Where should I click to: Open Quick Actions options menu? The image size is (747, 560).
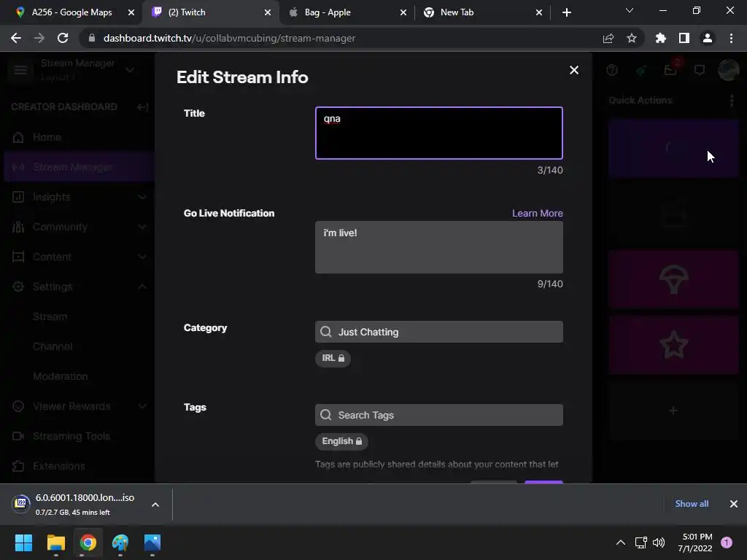(731, 101)
